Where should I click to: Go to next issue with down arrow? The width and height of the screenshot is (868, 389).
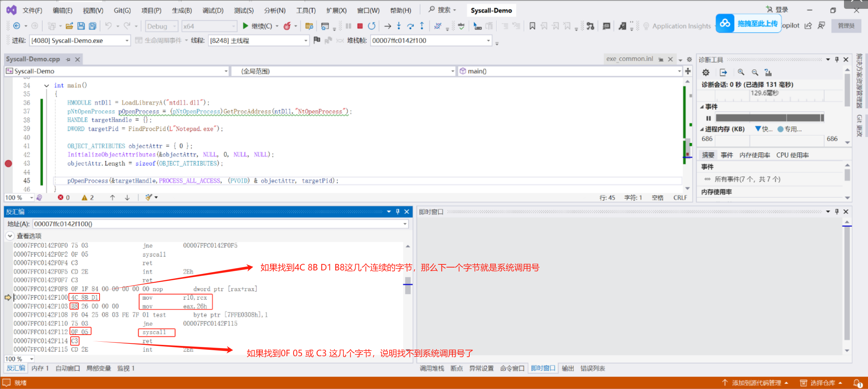pos(127,198)
